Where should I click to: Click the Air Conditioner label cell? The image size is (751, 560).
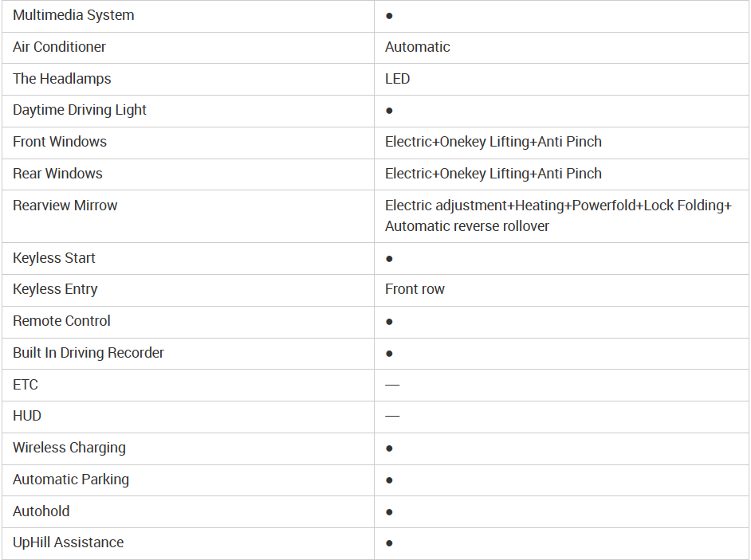tap(59, 47)
